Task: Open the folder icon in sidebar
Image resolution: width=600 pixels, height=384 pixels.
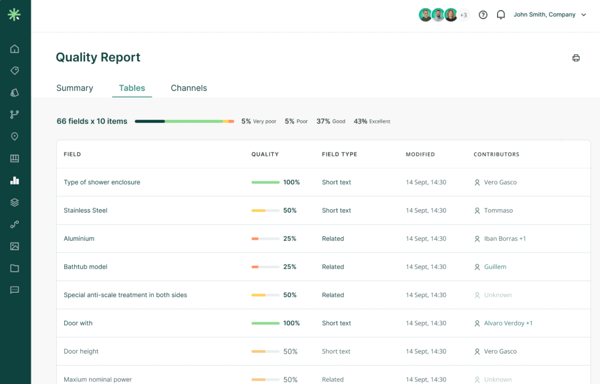Action: (15, 268)
